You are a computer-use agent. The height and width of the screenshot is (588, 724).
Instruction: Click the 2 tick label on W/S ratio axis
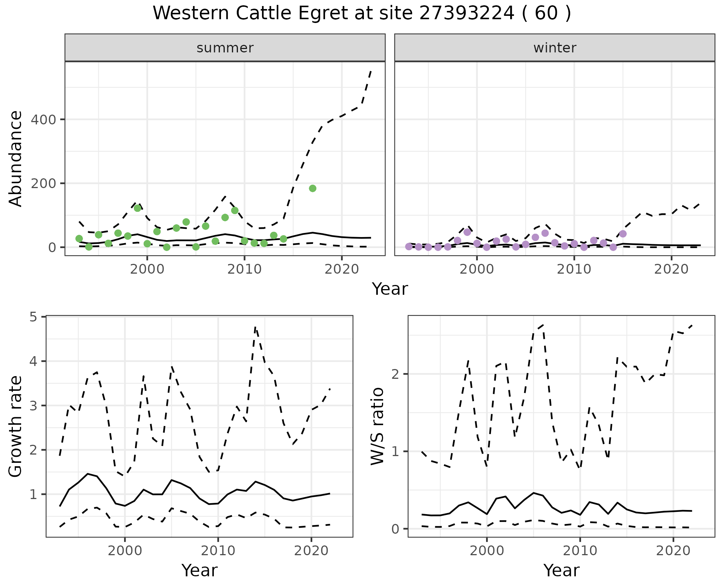396,374
